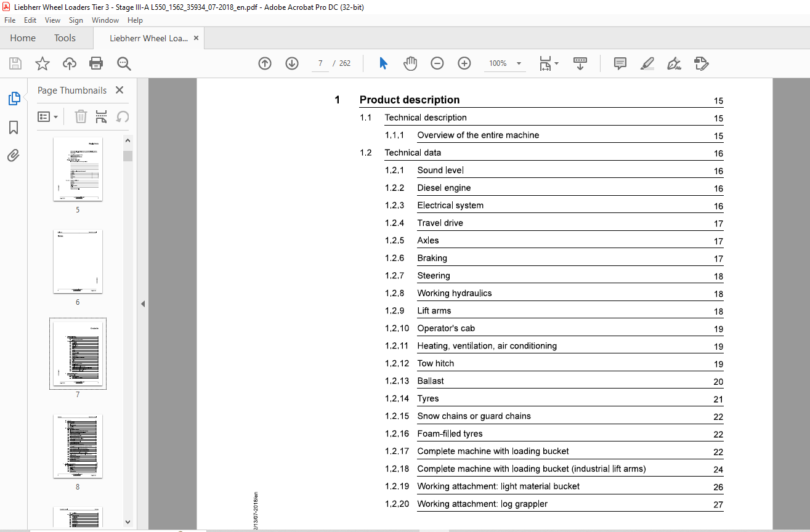
Task: Go to Snow chains or guard chains
Action: click(474, 416)
